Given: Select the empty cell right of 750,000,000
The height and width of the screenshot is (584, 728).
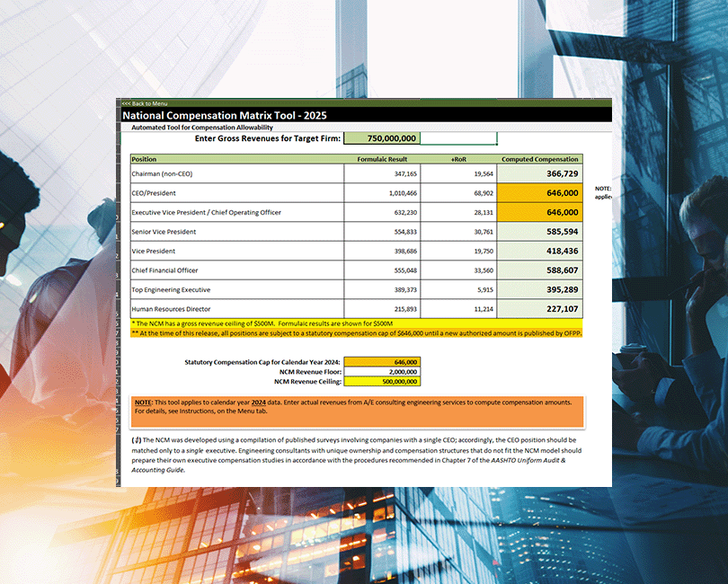Looking at the screenshot, I should (x=458, y=138).
